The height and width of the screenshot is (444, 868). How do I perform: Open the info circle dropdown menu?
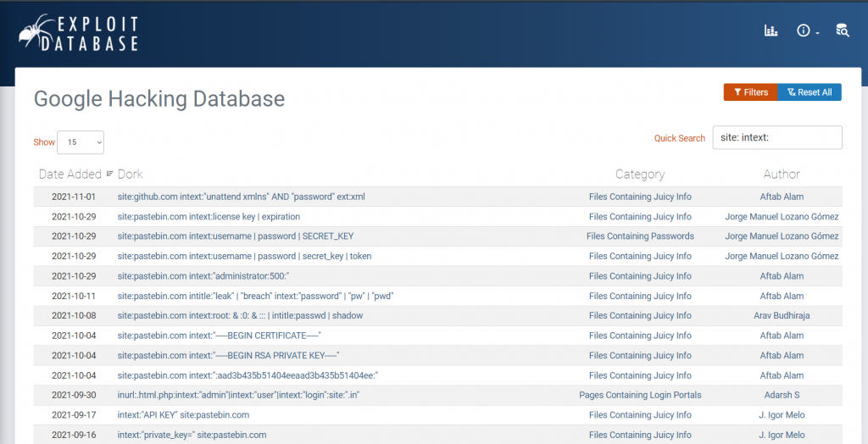tap(807, 31)
